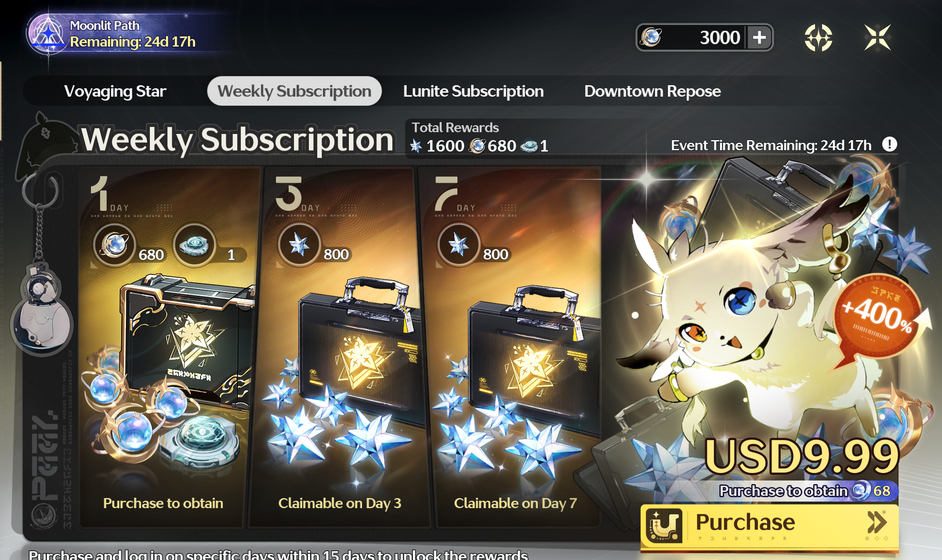Screen dimensions: 942x560
Task: Select the Weekly Subscription tab
Action: click(x=294, y=91)
